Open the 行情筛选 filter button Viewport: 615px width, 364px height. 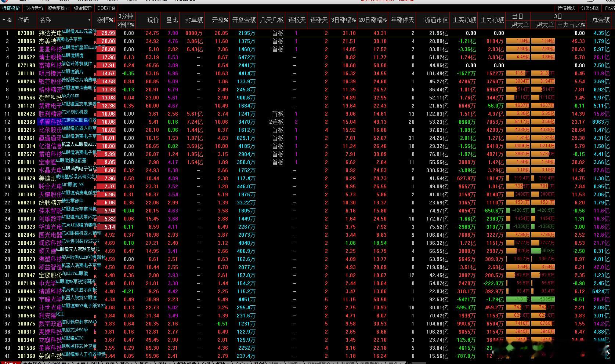tap(566, 8)
